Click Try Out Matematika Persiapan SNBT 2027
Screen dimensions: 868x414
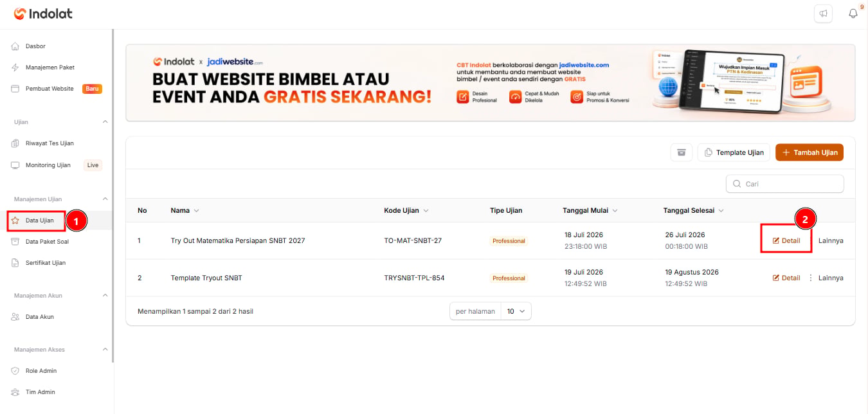click(x=238, y=240)
